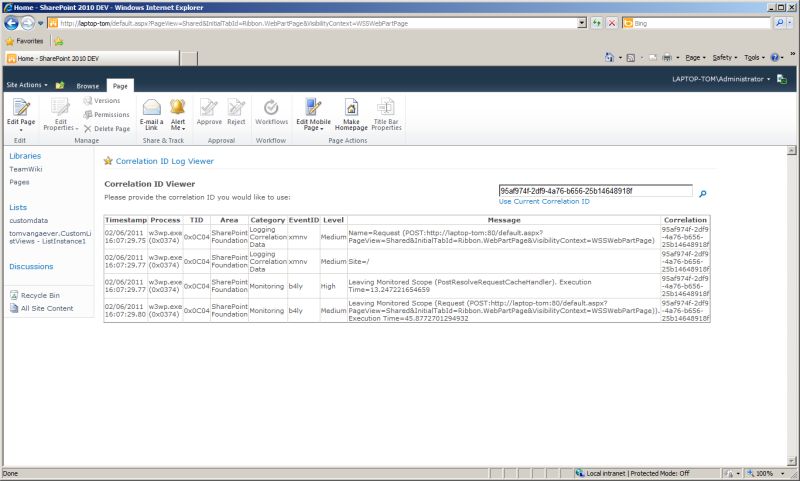Open recent pages dropdown next to Forward button
The width and height of the screenshot is (800, 481).
tap(40, 23)
